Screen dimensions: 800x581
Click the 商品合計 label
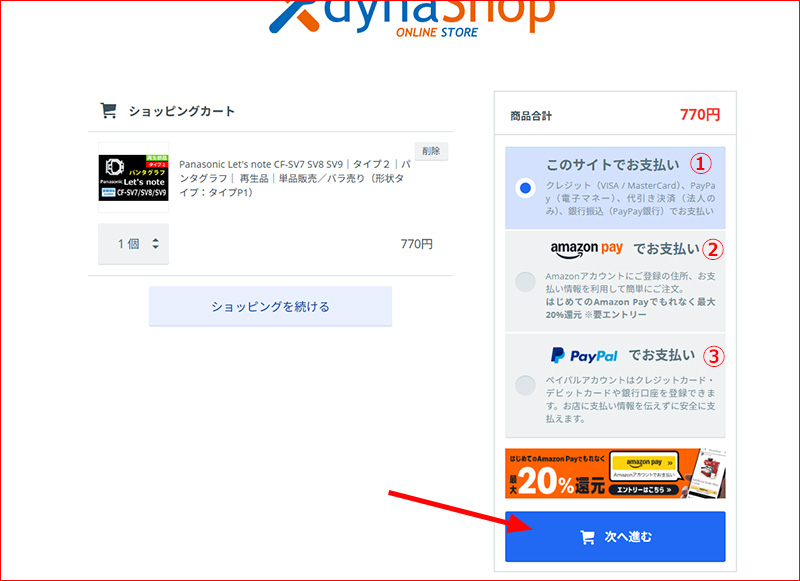click(531, 116)
